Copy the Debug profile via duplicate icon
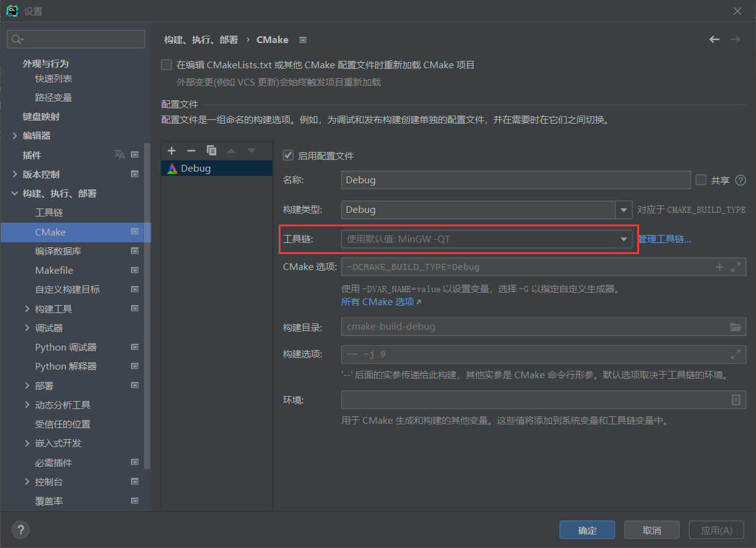This screenshot has height=548, width=756. pos(211,150)
